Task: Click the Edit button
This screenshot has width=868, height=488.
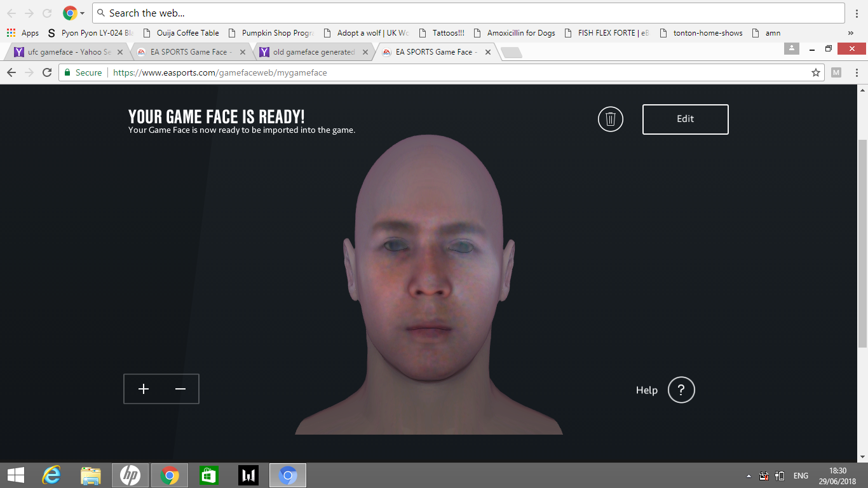Action: click(x=685, y=119)
